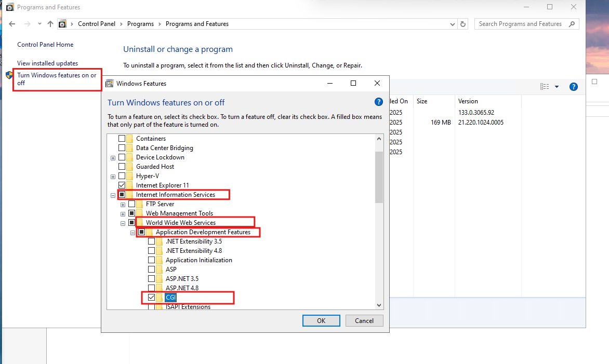Click the Forward navigation arrow
The width and height of the screenshot is (609, 364).
coord(27,24)
